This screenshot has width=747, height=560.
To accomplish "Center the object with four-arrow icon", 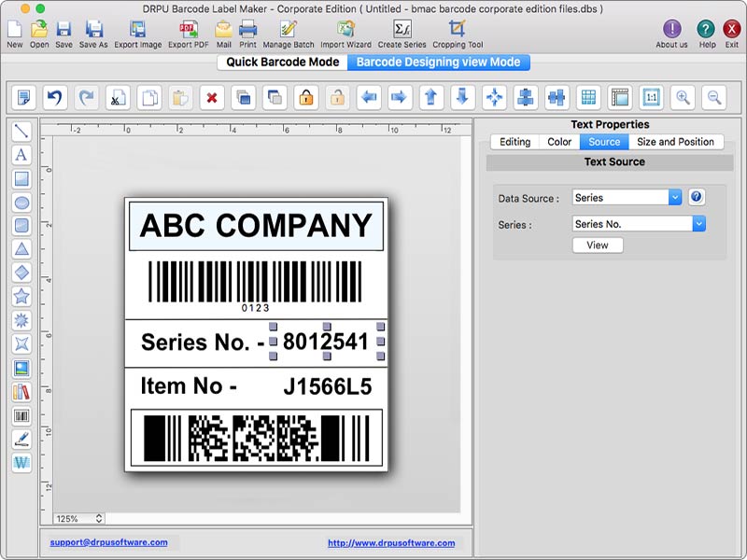I will coord(494,98).
